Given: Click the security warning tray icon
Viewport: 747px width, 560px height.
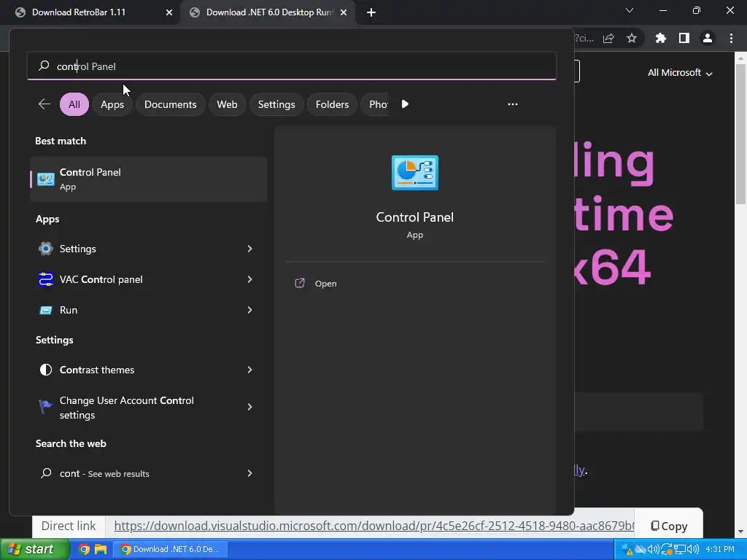Looking at the screenshot, I should click(627, 549).
